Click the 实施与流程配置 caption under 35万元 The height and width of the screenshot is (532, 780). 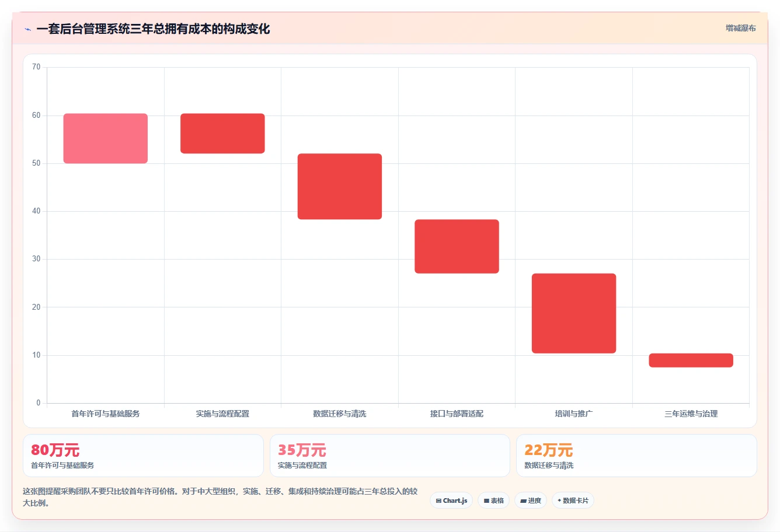tap(302, 466)
